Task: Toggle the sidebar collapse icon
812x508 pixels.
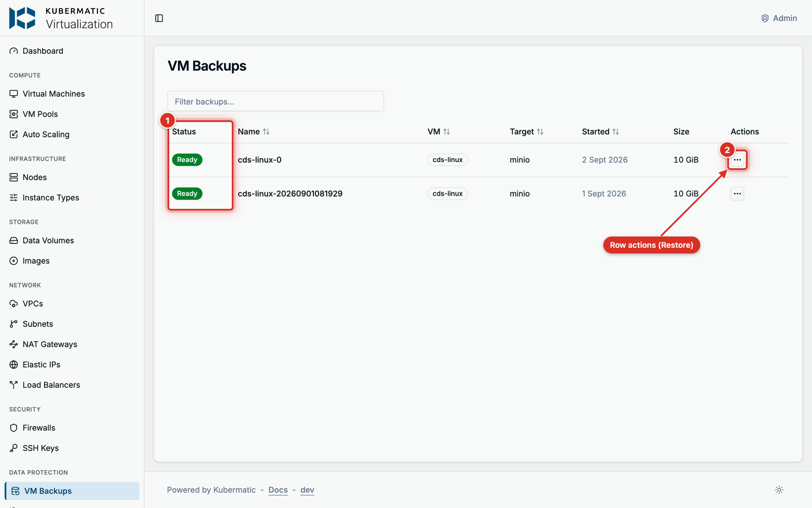Action: tap(159, 18)
